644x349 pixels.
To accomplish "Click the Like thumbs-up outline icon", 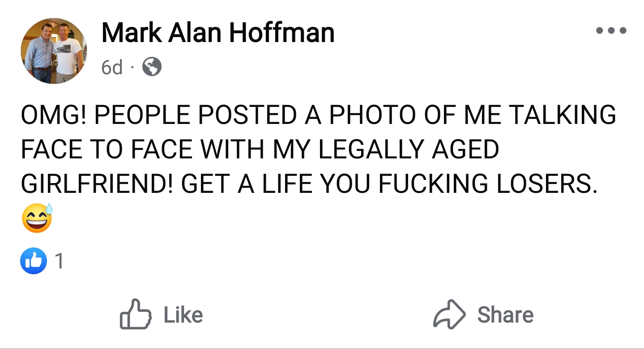I will pos(135,315).
